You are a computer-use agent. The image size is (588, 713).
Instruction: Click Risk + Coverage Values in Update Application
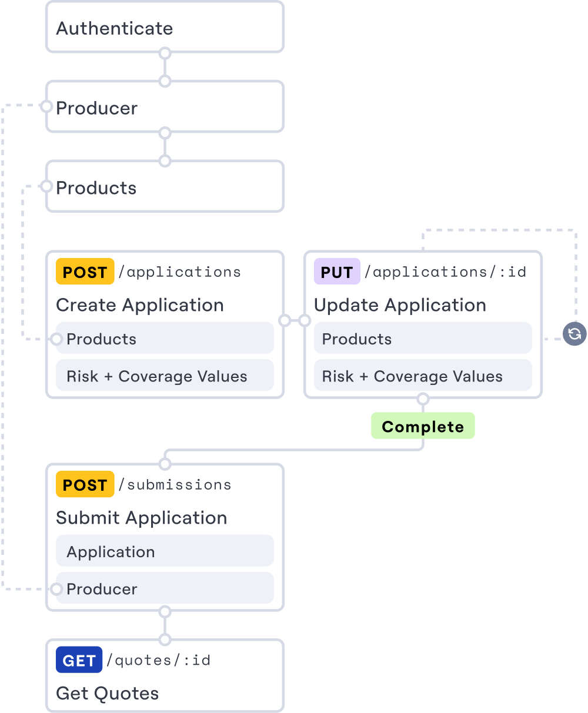pos(423,376)
